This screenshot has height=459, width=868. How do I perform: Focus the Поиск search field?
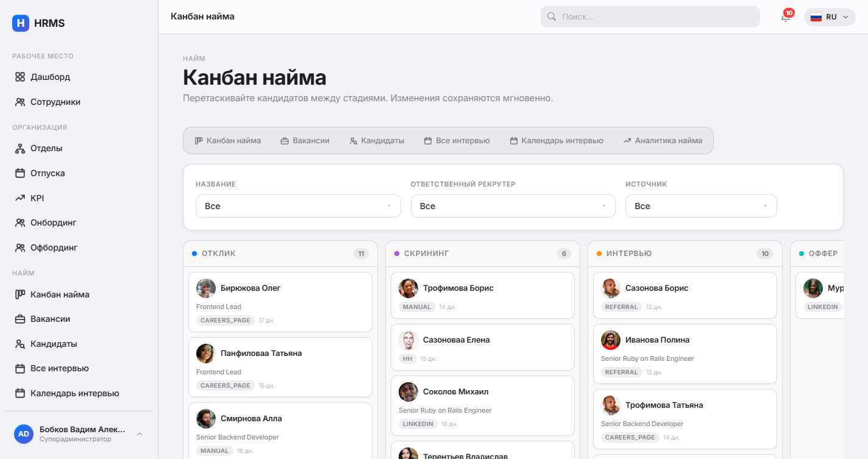(650, 16)
